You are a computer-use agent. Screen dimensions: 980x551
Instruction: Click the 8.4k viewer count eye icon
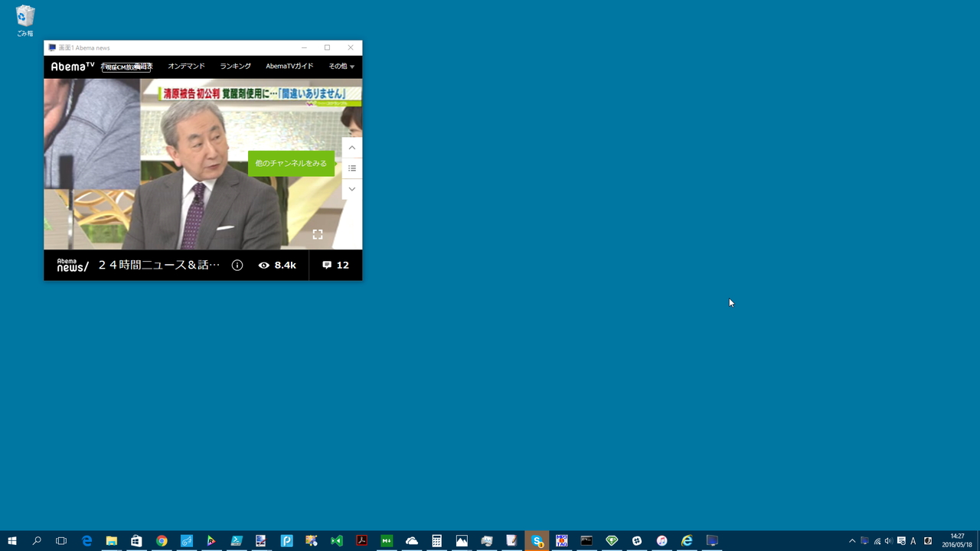click(x=264, y=266)
